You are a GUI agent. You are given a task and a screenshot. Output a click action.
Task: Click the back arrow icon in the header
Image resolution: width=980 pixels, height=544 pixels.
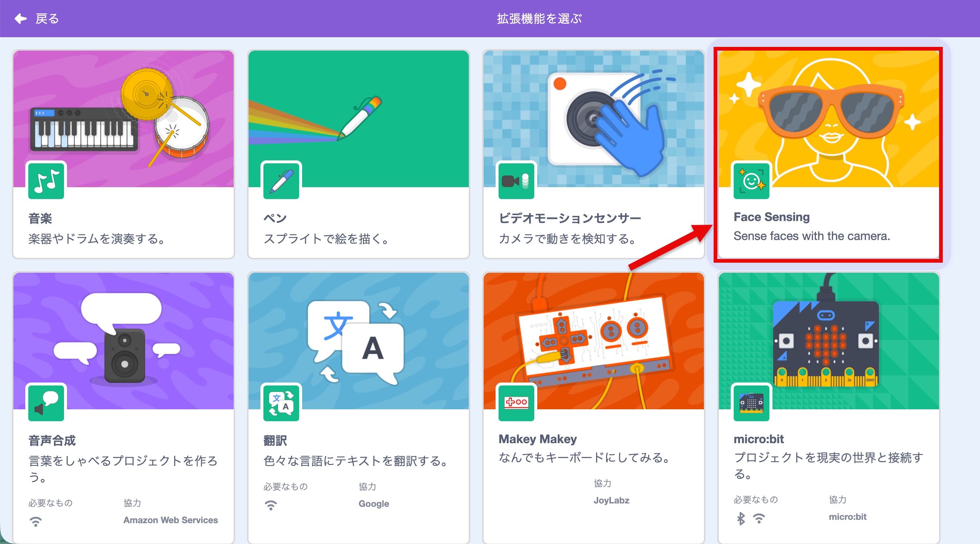[x=20, y=18]
